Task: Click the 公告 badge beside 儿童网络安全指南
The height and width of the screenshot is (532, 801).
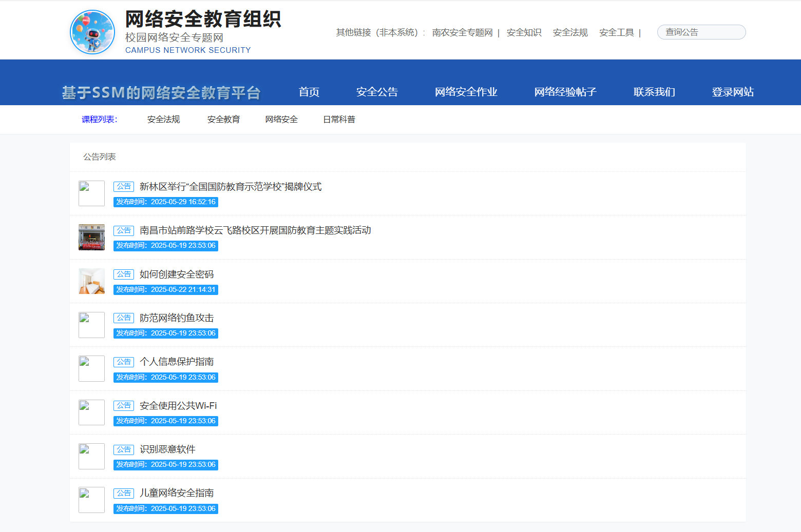Action: [124, 492]
